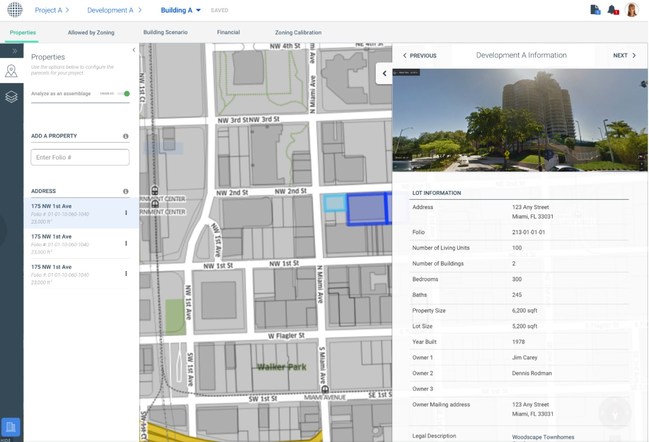649x442 pixels.
Task: Switch to the Financial tab
Action: coord(228,32)
